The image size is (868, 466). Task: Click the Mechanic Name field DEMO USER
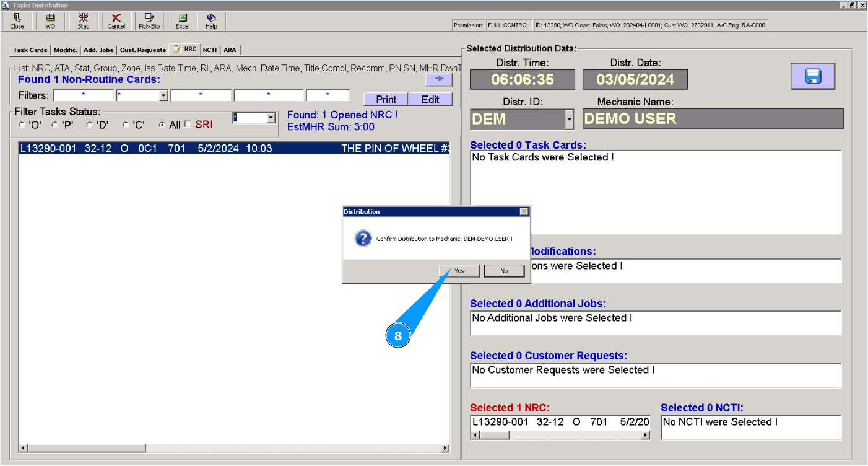tap(713, 119)
